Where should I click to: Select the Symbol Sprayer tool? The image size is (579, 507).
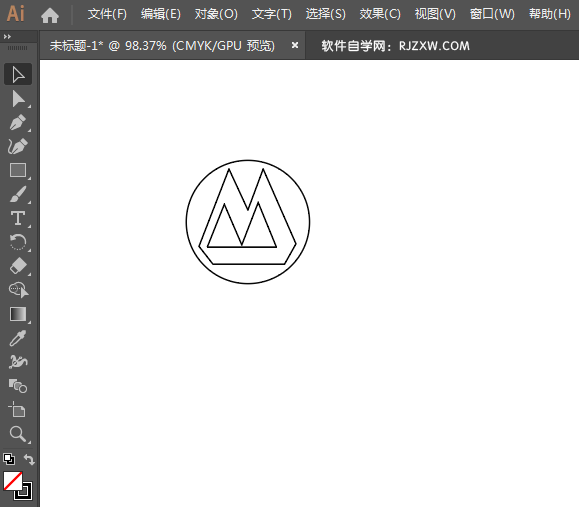coord(18,362)
